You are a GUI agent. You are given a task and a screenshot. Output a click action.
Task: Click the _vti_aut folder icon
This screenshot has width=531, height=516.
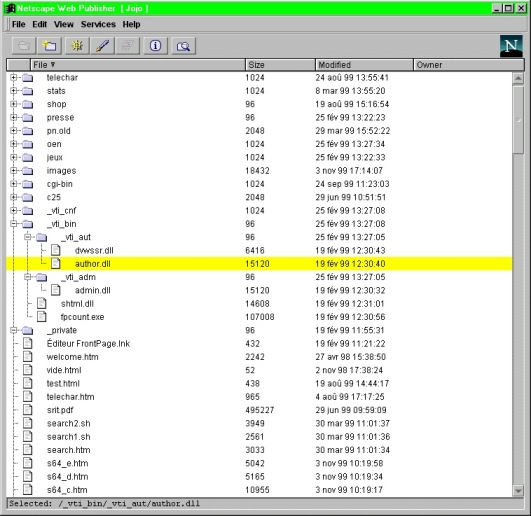[x=42, y=237]
